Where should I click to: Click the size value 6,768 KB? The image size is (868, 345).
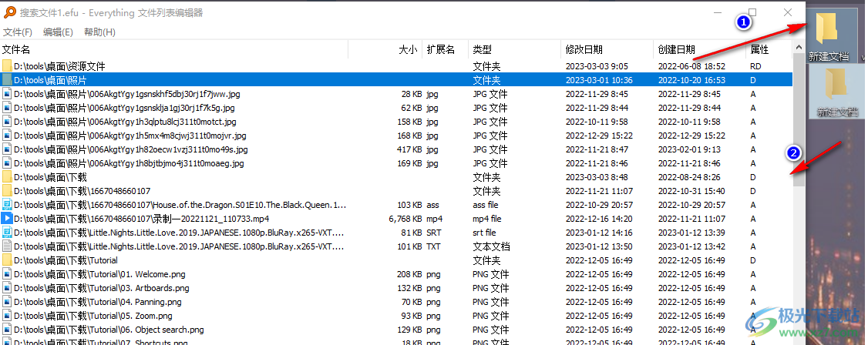tap(405, 219)
